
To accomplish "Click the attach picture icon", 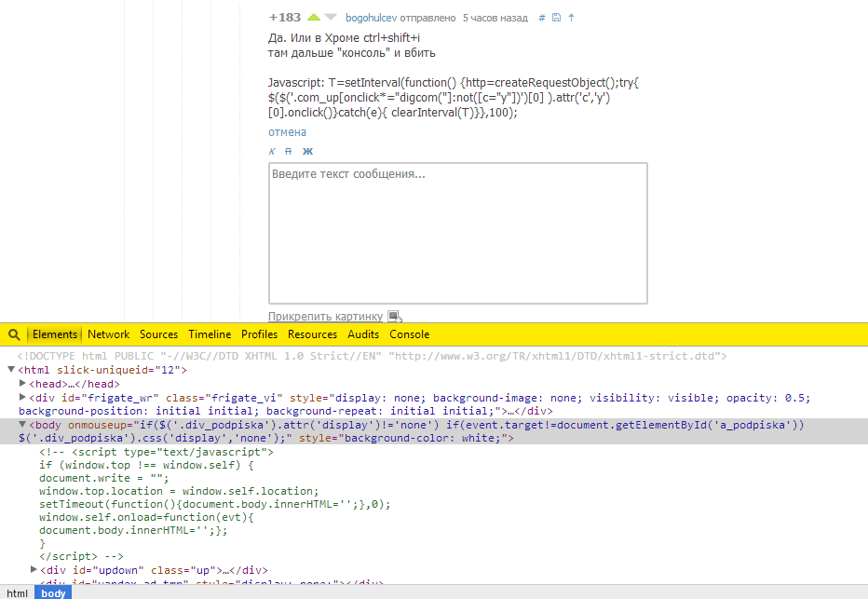I will tap(394, 316).
